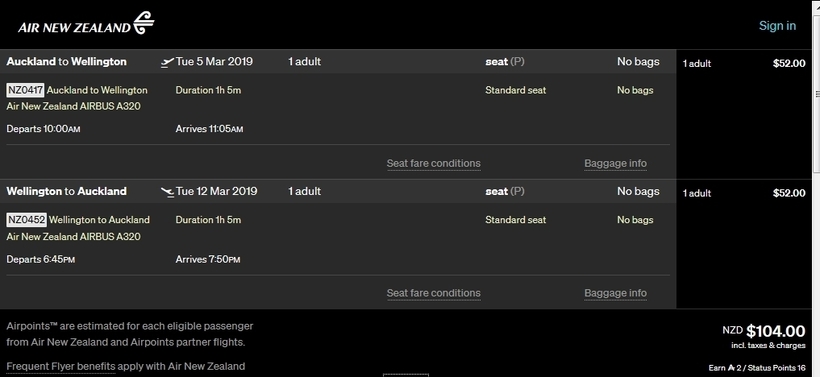Click the Frequent Flyer benefits link text
The width and height of the screenshot is (820, 377).
click(61, 366)
